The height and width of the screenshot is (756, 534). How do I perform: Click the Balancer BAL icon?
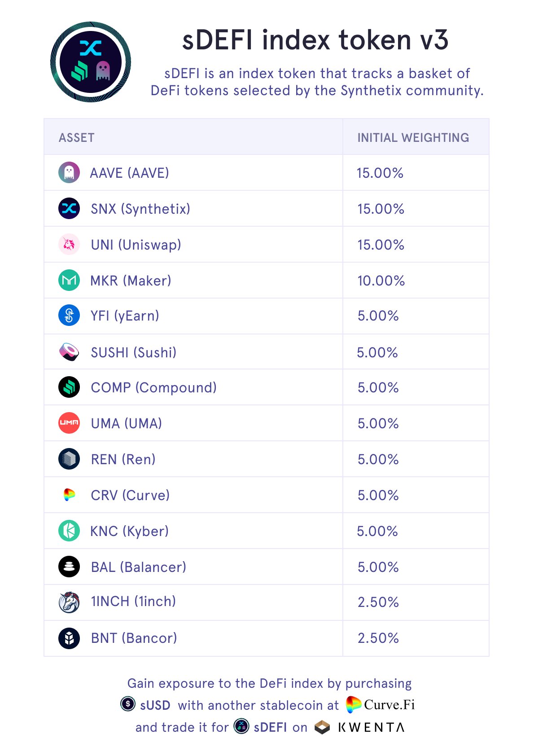click(x=69, y=567)
